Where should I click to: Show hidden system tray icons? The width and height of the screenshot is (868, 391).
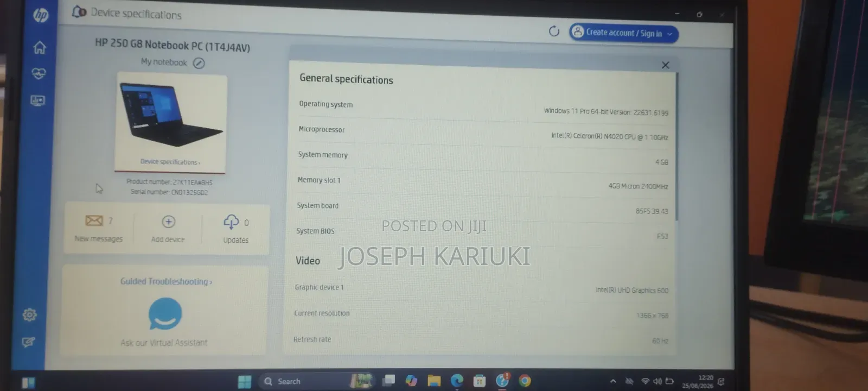(x=613, y=381)
